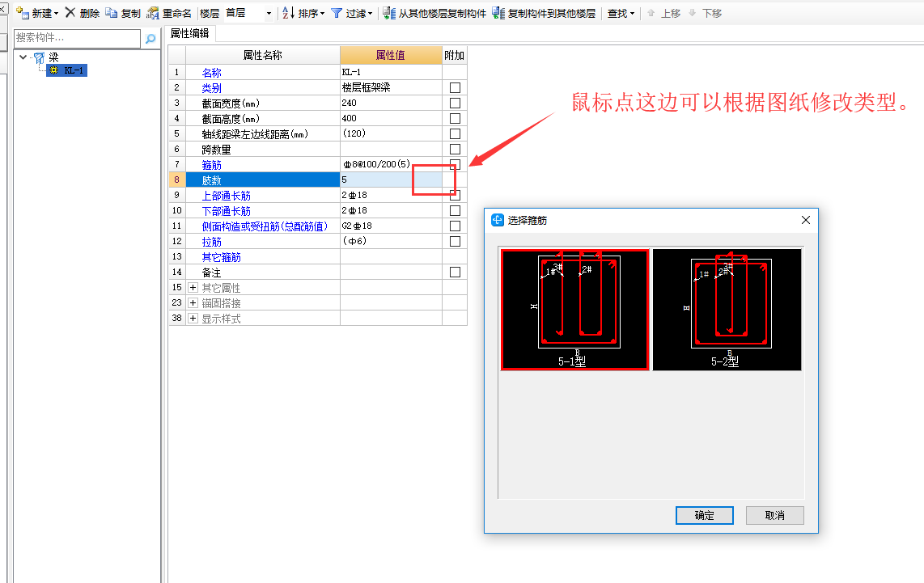Image resolution: width=924 pixels, height=583 pixels.
Task: Click the 梁 beam category icon in tree
Action: point(39,57)
